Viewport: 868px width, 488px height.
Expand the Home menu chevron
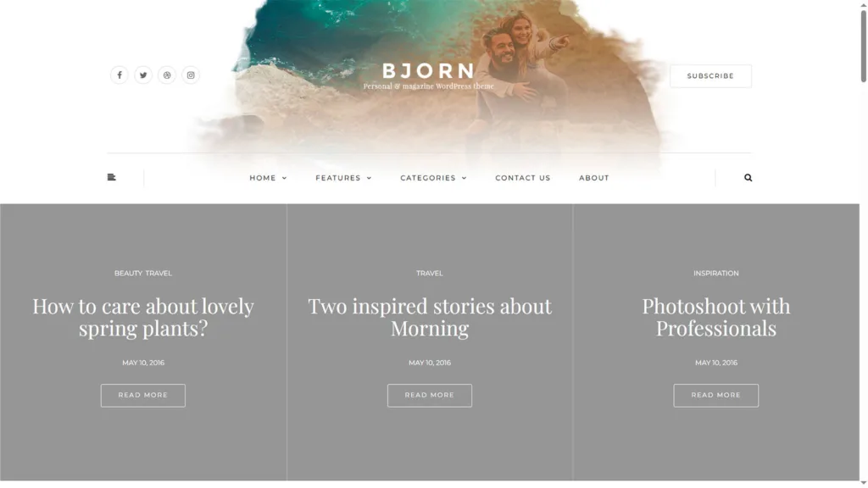click(285, 178)
